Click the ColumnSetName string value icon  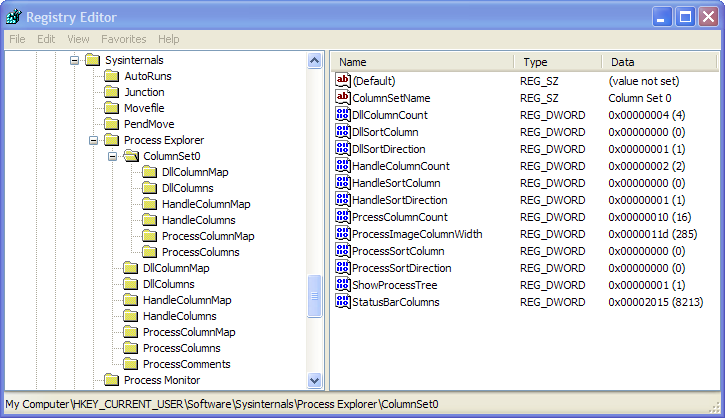coord(343,98)
